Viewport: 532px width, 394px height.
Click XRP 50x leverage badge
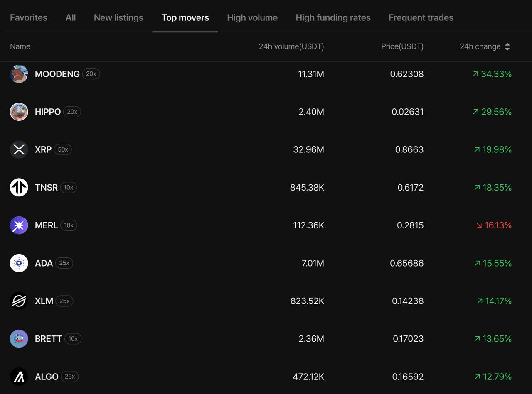(x=63, y=149)
